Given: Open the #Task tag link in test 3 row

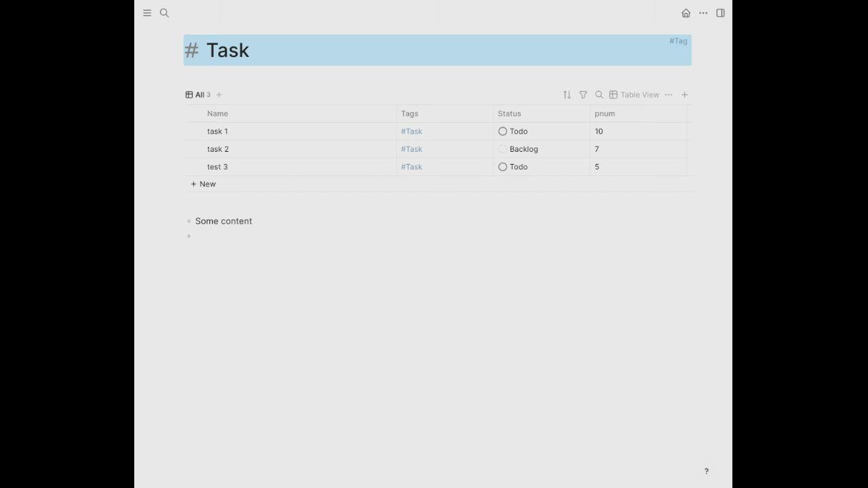Looking at the screenshot, I should [x=412, y=167].
